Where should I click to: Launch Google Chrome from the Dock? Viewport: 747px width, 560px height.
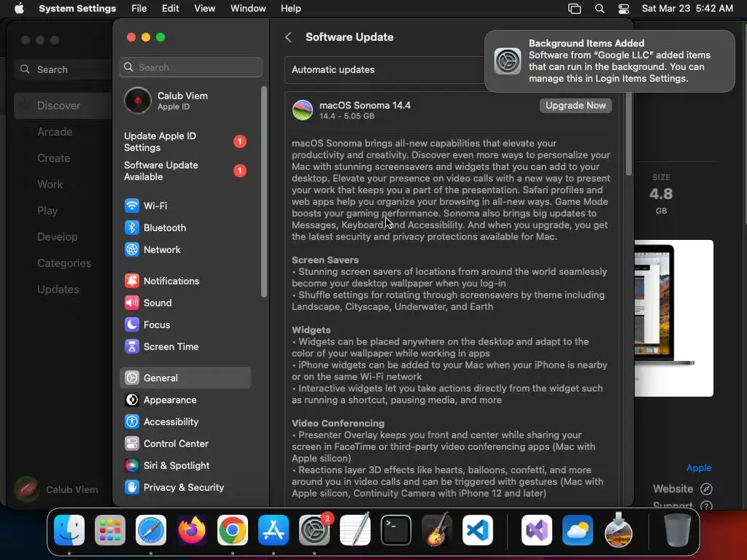[x=233, y=530]
